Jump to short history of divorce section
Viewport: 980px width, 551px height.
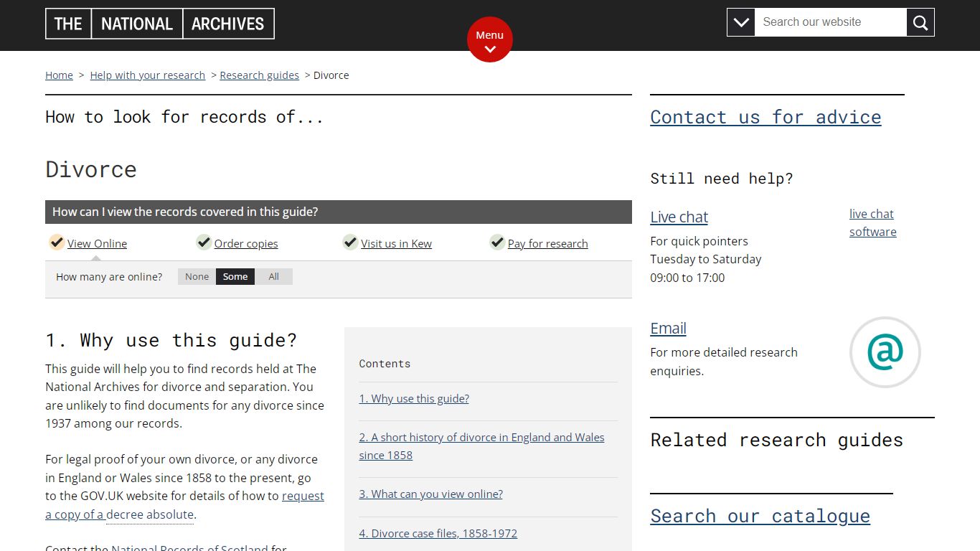point(481,446)
